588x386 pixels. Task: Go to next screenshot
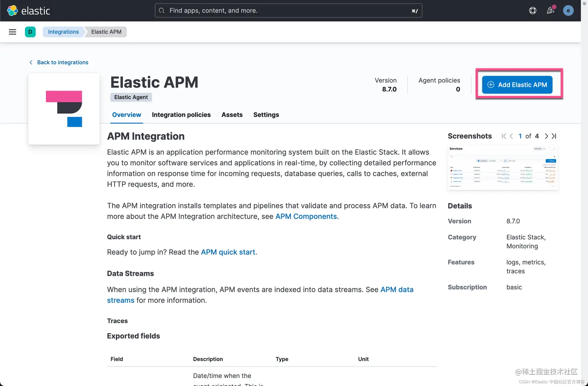[x=546, y=136]
